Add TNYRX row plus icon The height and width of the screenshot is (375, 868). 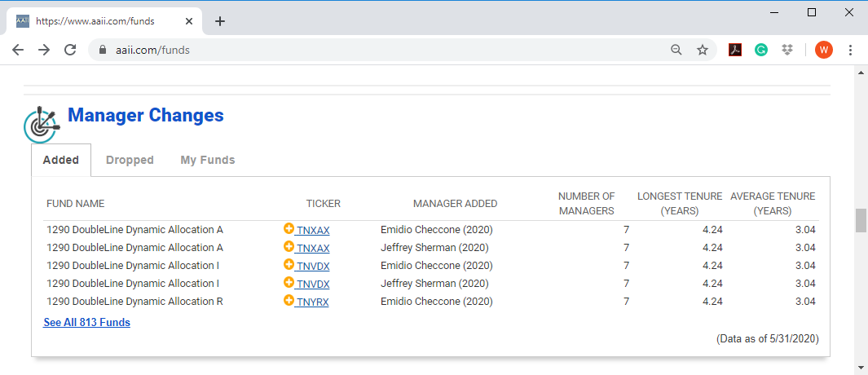[289, 300]
